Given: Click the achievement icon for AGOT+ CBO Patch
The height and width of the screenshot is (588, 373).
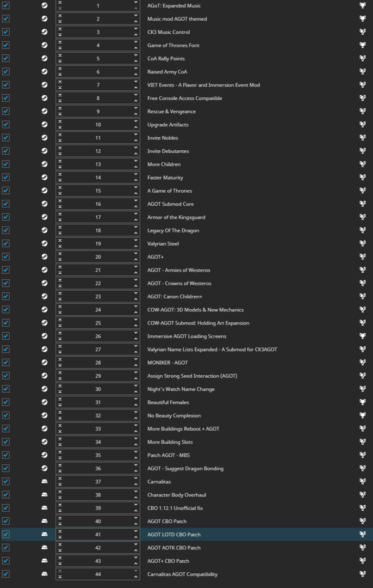Looking at the screenshot, I should coord(363,561).
